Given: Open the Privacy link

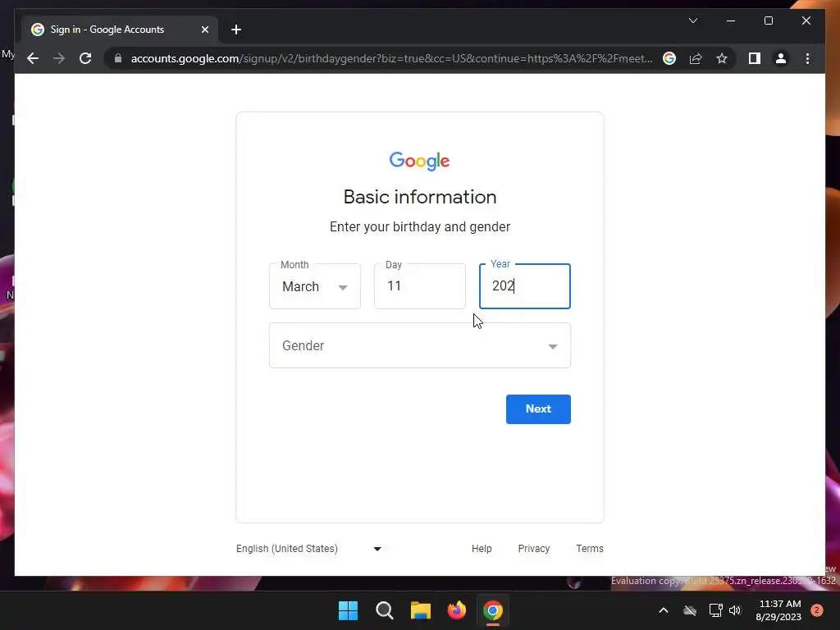Looking at the screenshot, I should pos(533,549).
